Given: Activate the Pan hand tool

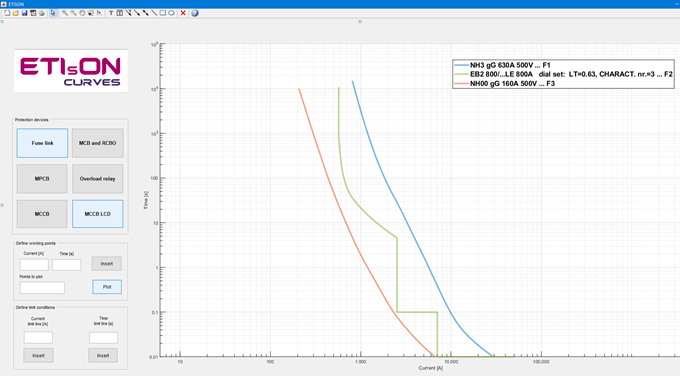Looking at the screenshot, I should click(82, 13).
